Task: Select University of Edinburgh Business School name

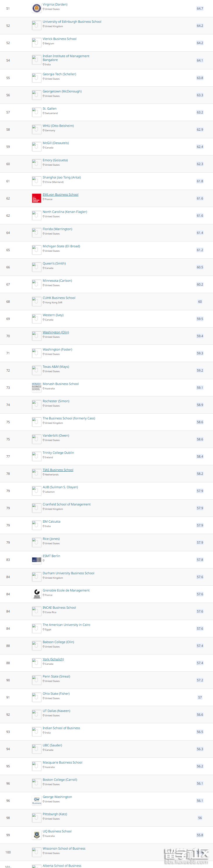Action: point(72,22)
